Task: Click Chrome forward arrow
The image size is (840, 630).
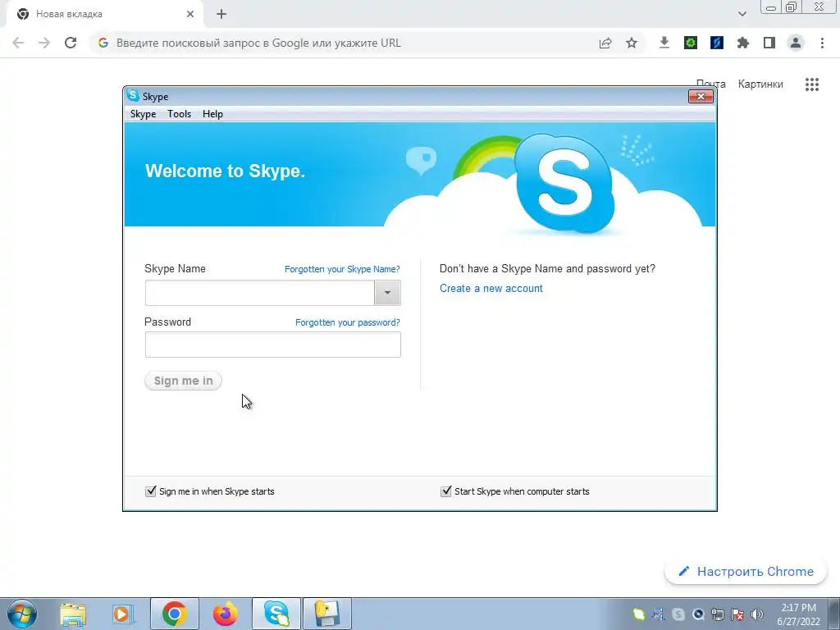Action: (44, 43)
